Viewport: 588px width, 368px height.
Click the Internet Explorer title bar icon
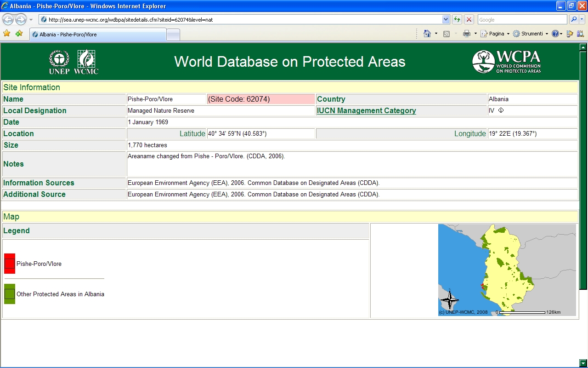pos(5,6)
